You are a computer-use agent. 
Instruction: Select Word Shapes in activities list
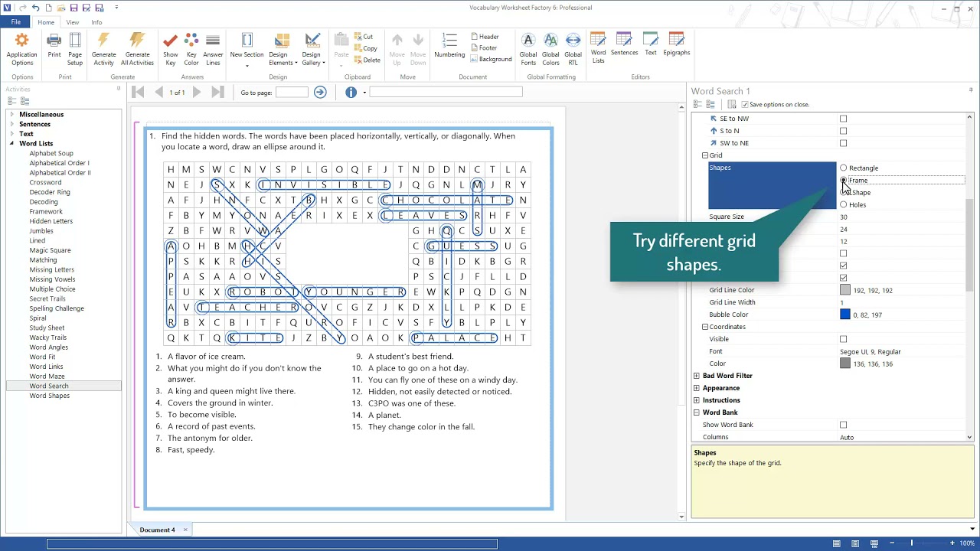49,396
